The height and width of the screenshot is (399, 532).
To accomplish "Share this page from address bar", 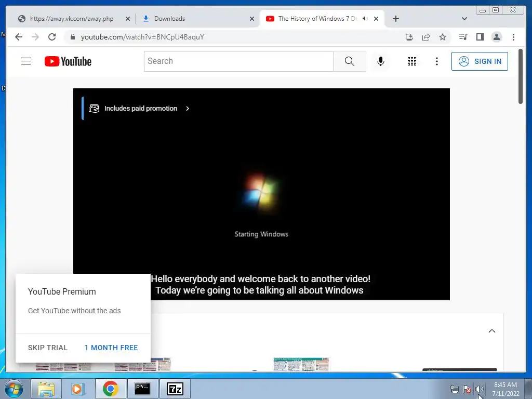I will tap(426, 37).
